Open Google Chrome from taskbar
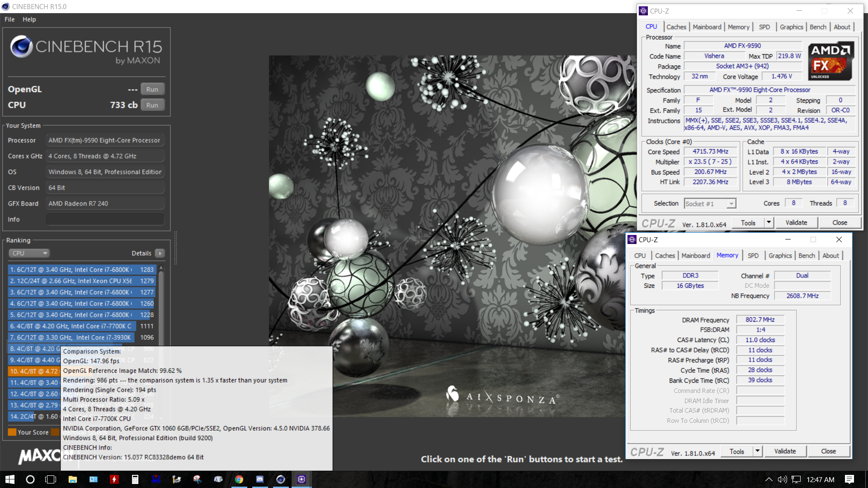Viewport: 868px width, 488px height. coord(239,479)
